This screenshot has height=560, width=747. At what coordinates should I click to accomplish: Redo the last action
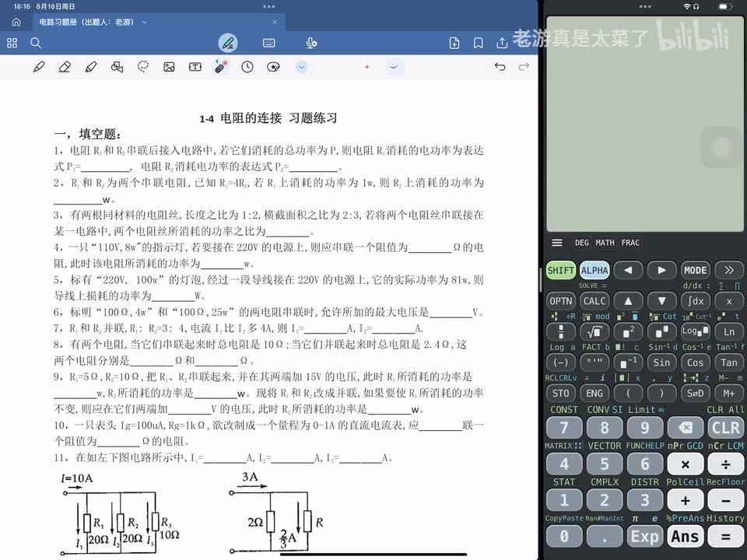pyautogui.click(x=524, y=67)
